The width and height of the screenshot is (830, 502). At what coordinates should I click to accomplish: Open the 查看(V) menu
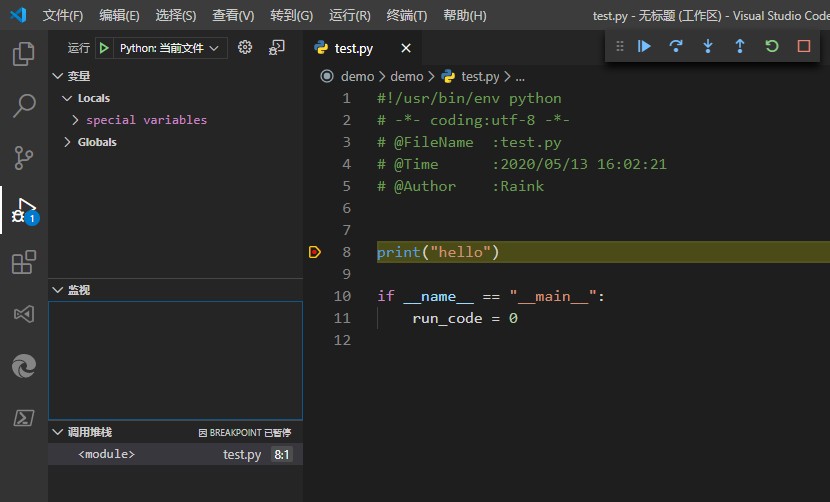233,15
